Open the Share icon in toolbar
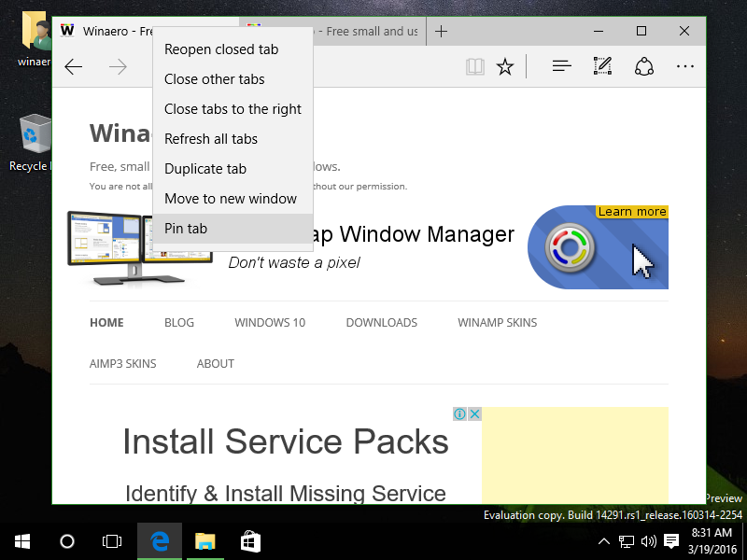The width and height of the screenshot is (747, 560). (x=643, y=66)
